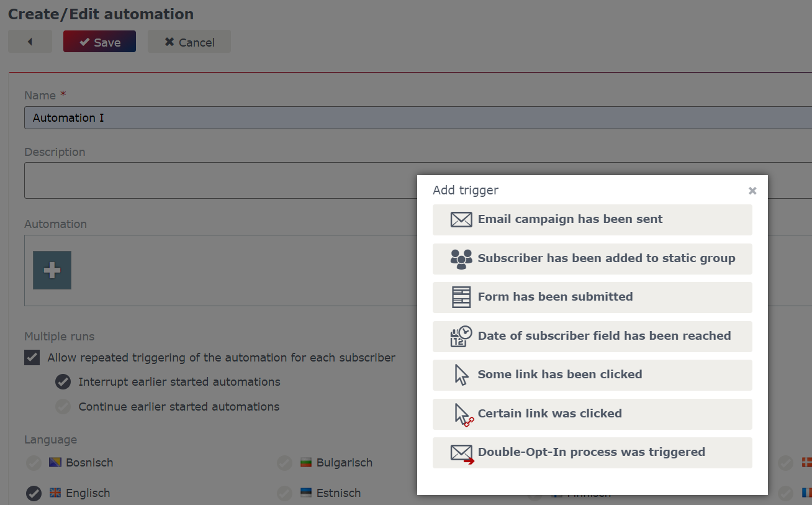Click envelope icon of Email campaign trigger

pos(461,219)
